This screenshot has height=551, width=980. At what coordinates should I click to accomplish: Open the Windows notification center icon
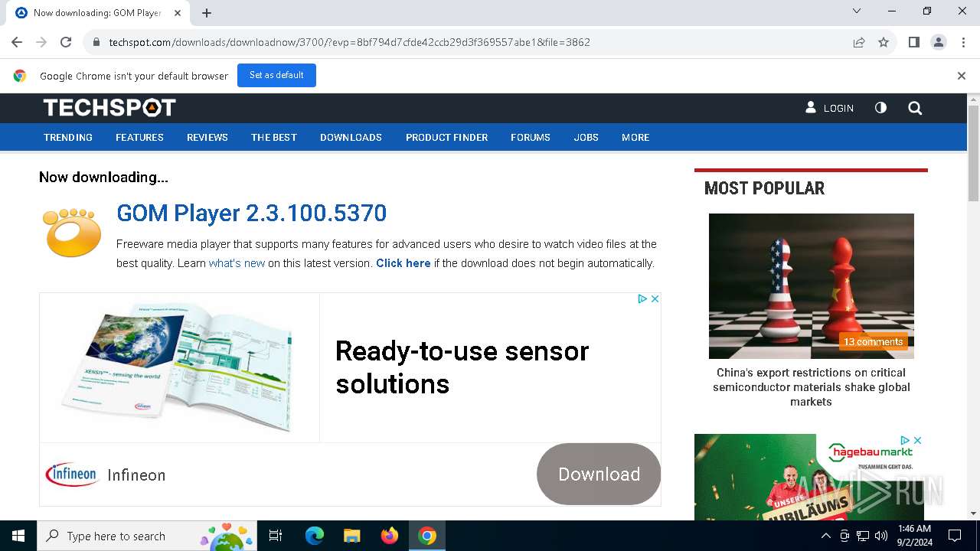[x=955, y=536]
